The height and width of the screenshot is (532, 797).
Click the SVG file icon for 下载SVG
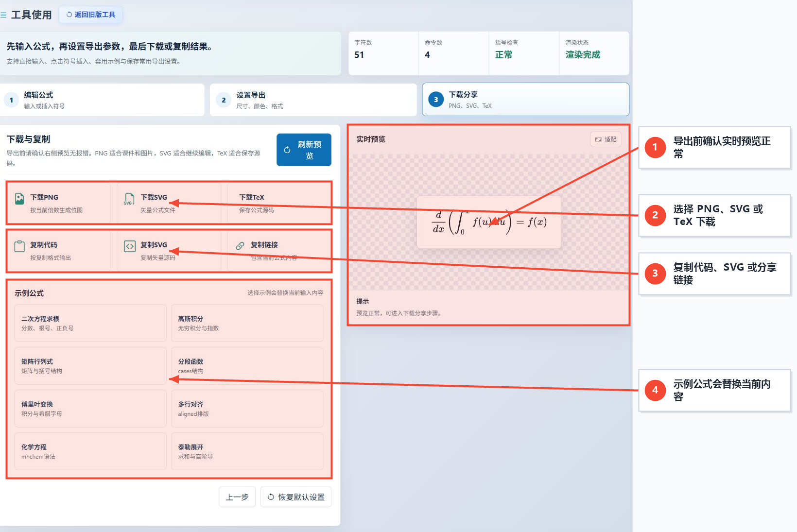129,198
